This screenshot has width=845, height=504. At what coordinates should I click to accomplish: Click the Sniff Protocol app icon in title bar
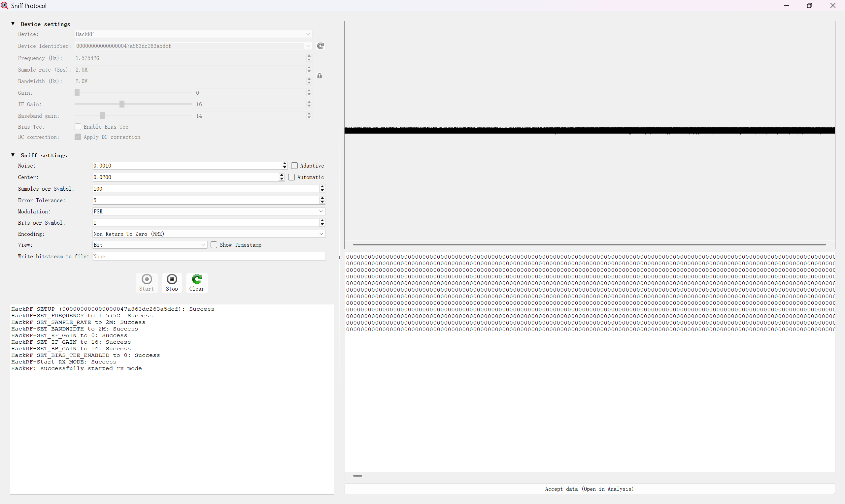4,5
